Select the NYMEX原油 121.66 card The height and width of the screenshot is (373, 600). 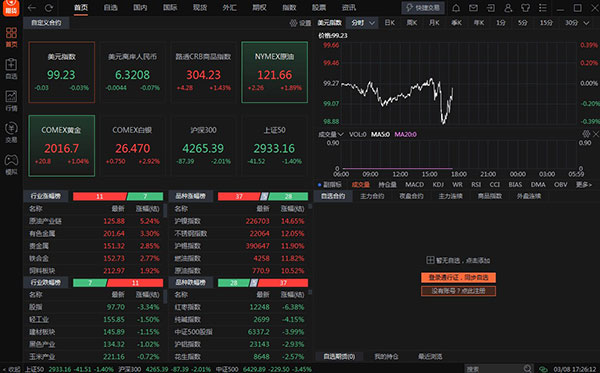tap(274, 72)
